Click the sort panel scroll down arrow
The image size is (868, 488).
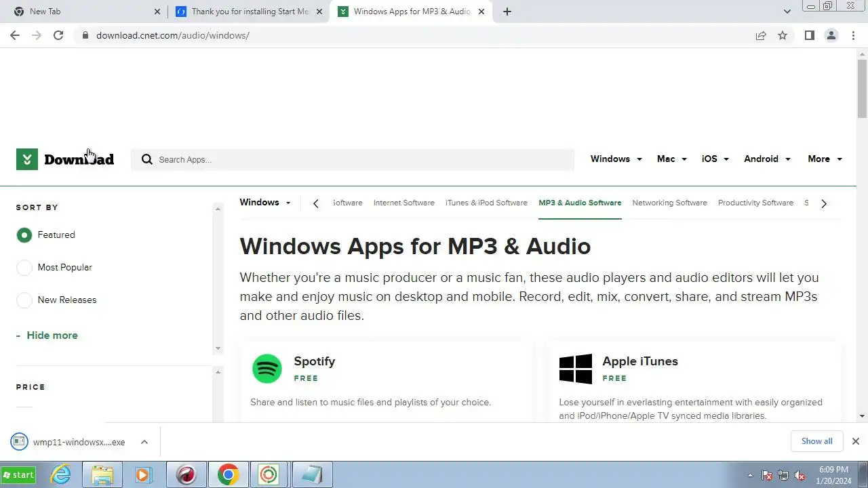click(x=218, y=348)
